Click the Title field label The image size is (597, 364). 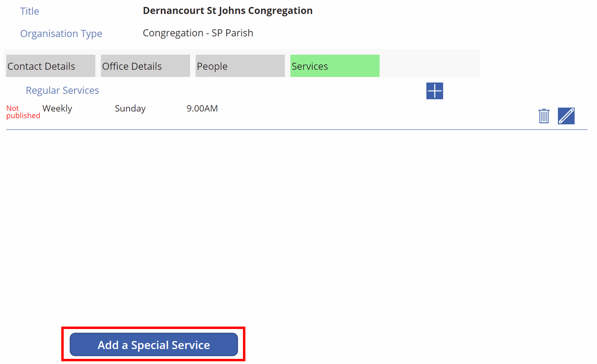point(30,11)
